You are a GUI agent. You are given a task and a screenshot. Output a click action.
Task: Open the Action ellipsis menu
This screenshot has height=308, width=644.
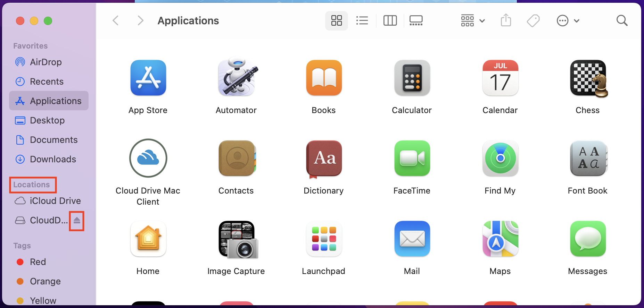click(x=568, y=21)
